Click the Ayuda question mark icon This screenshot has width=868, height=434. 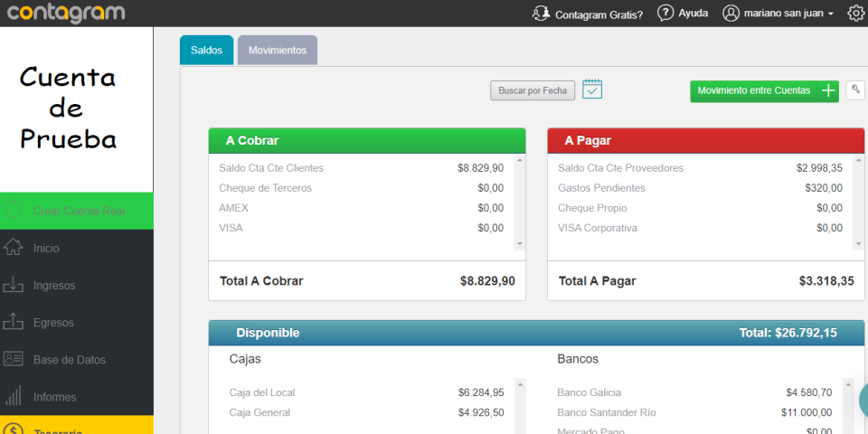pos(665,14)
